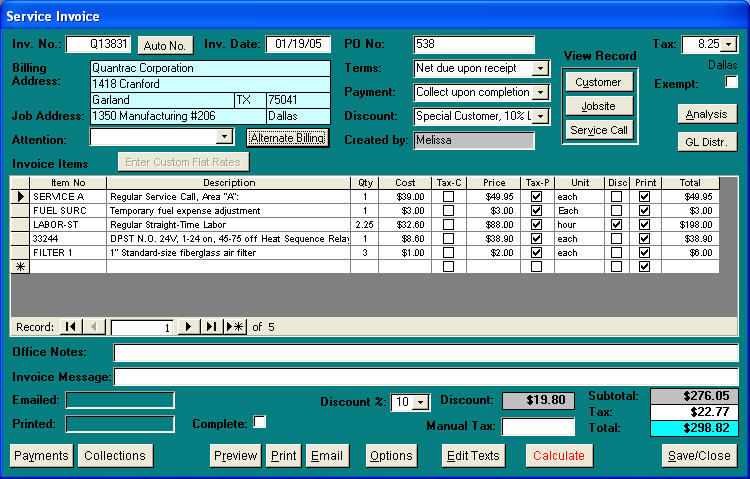This screenshot has height=479, width=750.
Task: Expand the Tax rate dropdown
Action: point(728,45)
